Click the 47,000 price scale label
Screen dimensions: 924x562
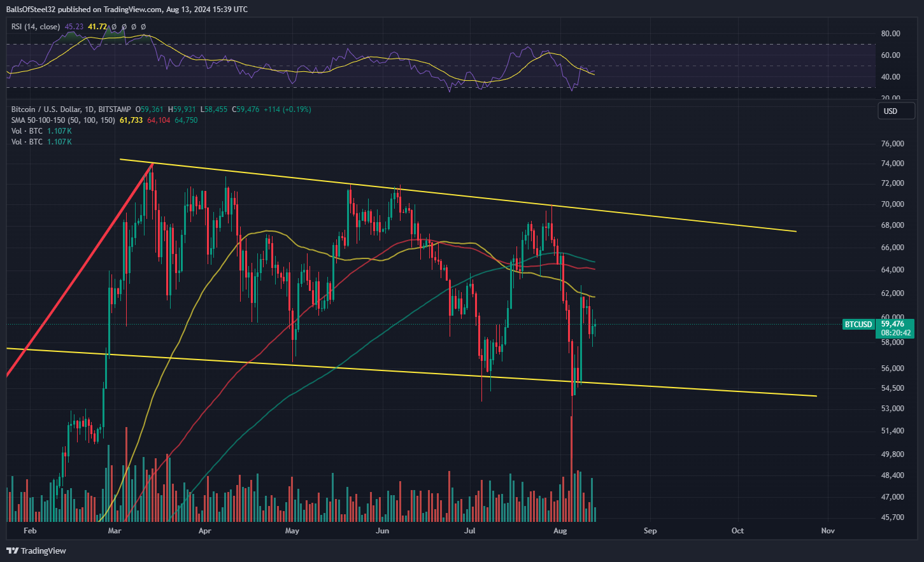892,497
